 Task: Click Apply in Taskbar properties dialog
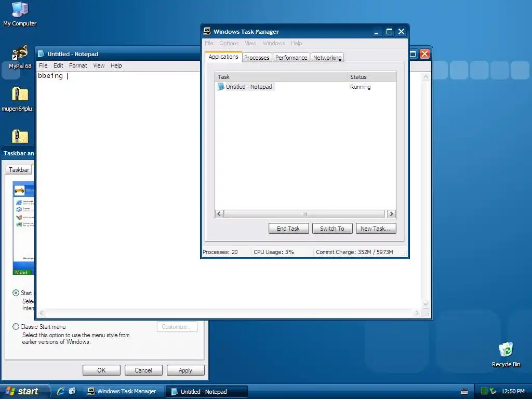[185, 370]
